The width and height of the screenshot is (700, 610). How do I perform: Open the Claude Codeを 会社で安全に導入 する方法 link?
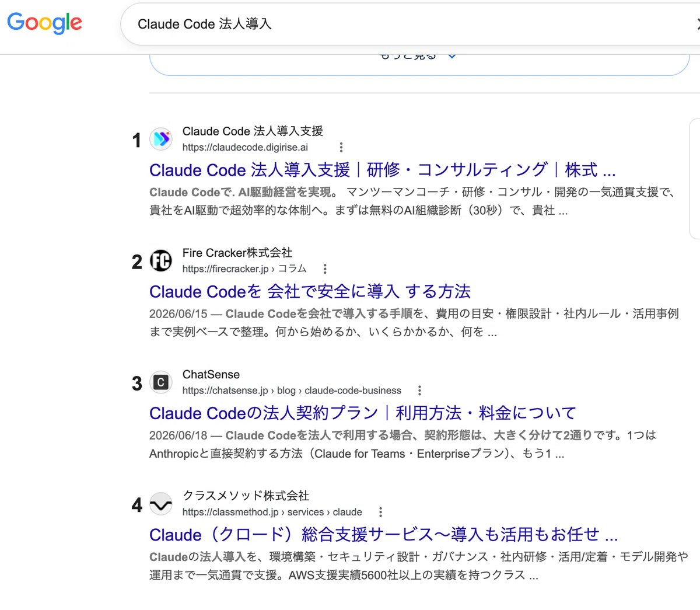coord(310,291)
